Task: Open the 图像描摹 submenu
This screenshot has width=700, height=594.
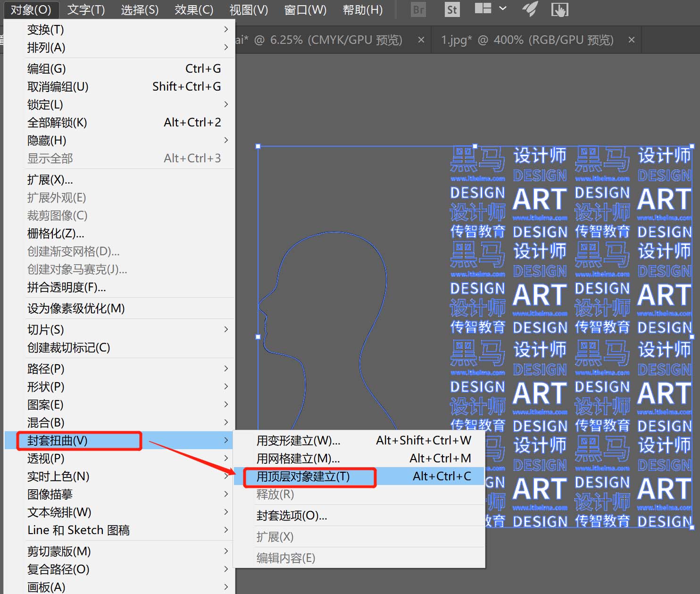Action: pyautogui.click(x=119, y=494)
